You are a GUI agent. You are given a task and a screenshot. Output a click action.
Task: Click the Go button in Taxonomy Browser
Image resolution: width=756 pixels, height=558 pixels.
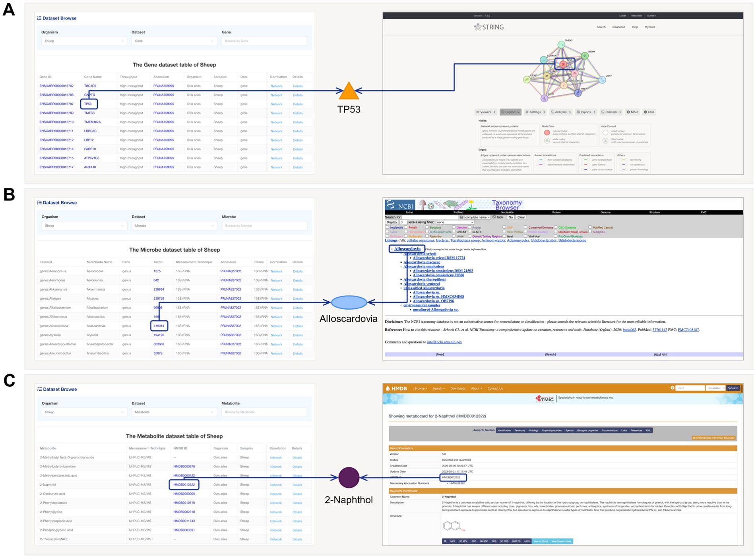coord(511,217)
